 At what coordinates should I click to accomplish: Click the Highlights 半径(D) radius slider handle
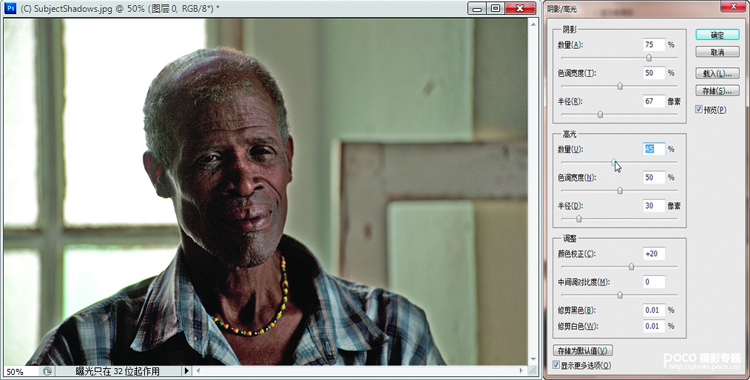point(579,219)
